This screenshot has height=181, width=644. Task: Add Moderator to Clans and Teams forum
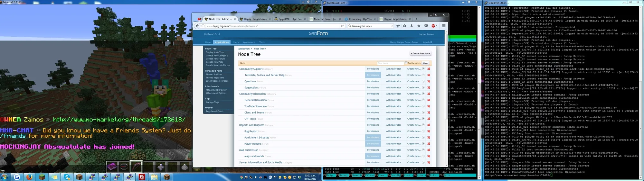[393, 113]
